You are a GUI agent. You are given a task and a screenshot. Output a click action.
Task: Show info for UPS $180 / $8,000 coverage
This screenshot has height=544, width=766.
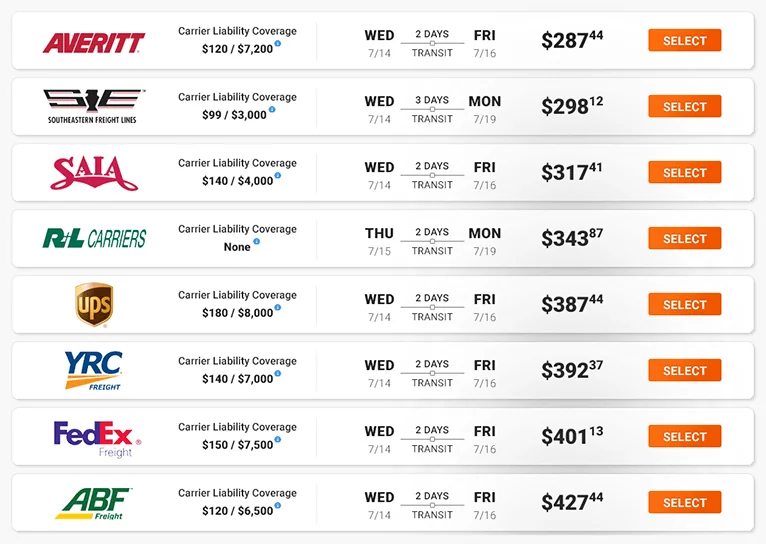[x=277, y=308]
